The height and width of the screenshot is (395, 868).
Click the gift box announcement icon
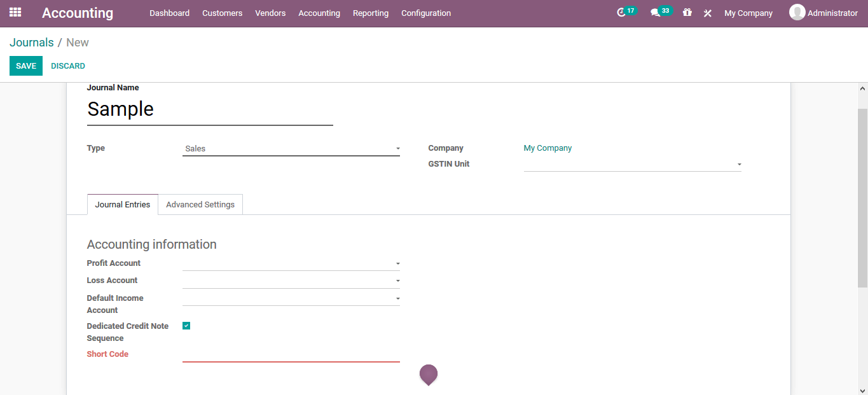[687, 13]
